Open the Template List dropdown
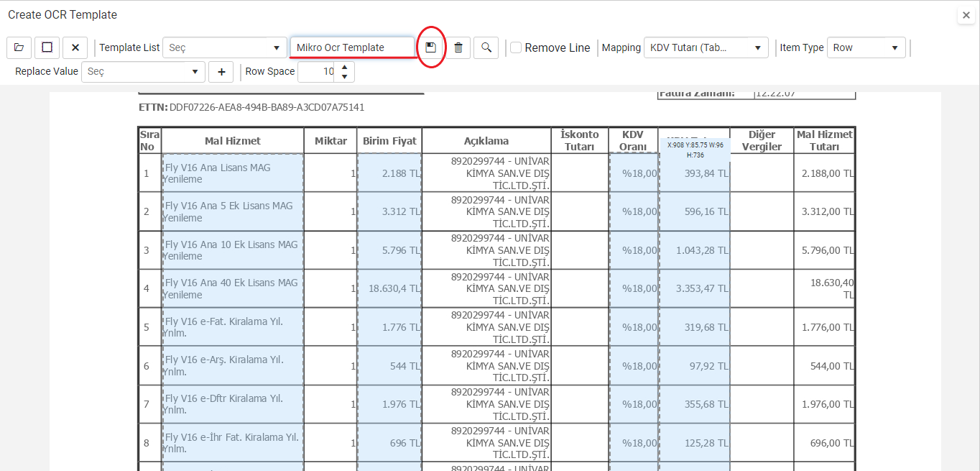The height and width of the screenshot is (471, 980). click(225, 47)
